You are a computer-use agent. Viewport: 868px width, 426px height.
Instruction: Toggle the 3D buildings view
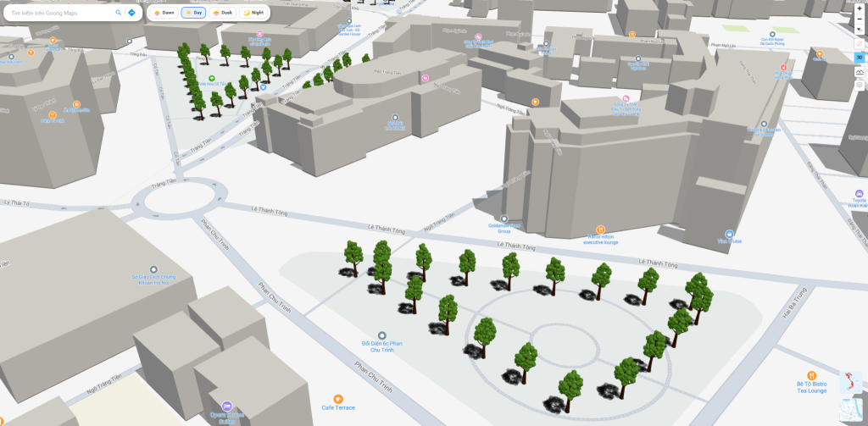pyautogui.click(x=859, y=58)
